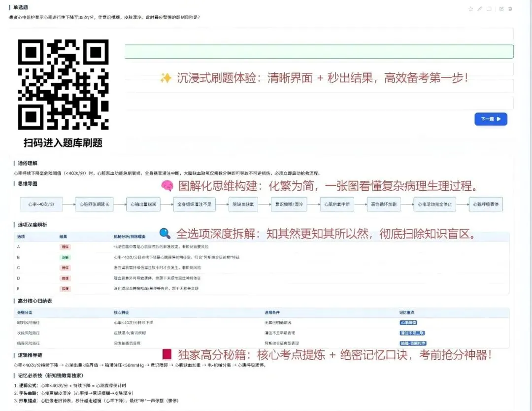The width and height of the screenshot is (532, 411).
Task: Click mind map node 心电活动完全停止
Action: pyautogui.click(x=434, y=205)
